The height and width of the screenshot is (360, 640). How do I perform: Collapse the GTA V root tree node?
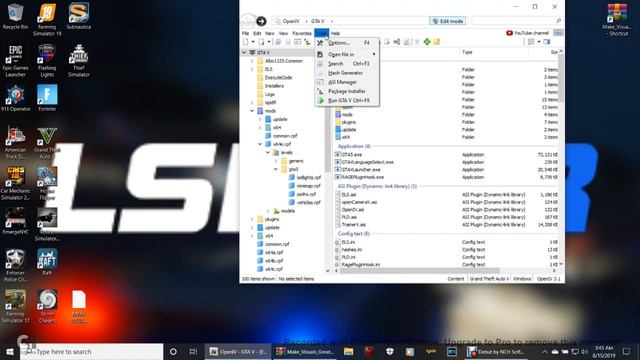(244, 52)
